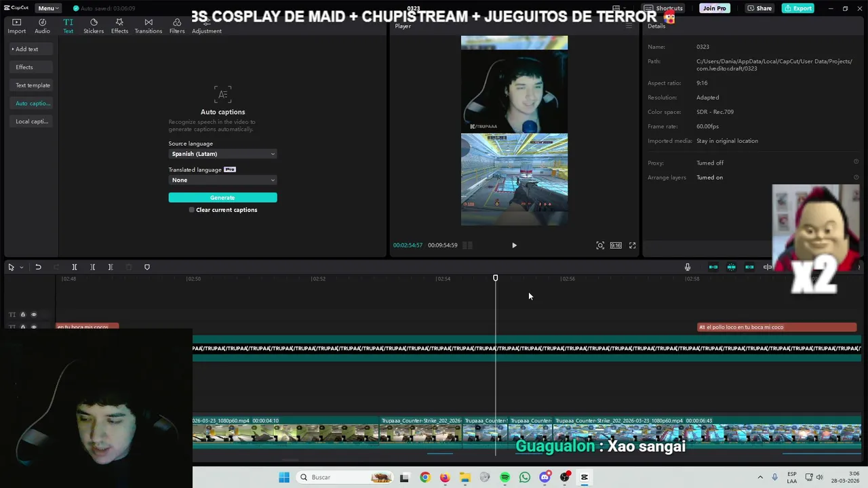Open the layout switcher icon in title bar
Screen dimensions: 868x488
(x=616, y=8)
